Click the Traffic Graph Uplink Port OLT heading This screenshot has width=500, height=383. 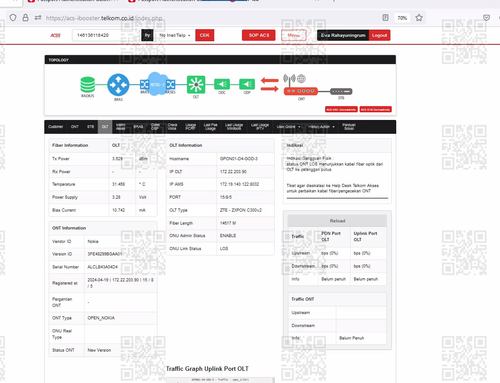tap(207, 369)
